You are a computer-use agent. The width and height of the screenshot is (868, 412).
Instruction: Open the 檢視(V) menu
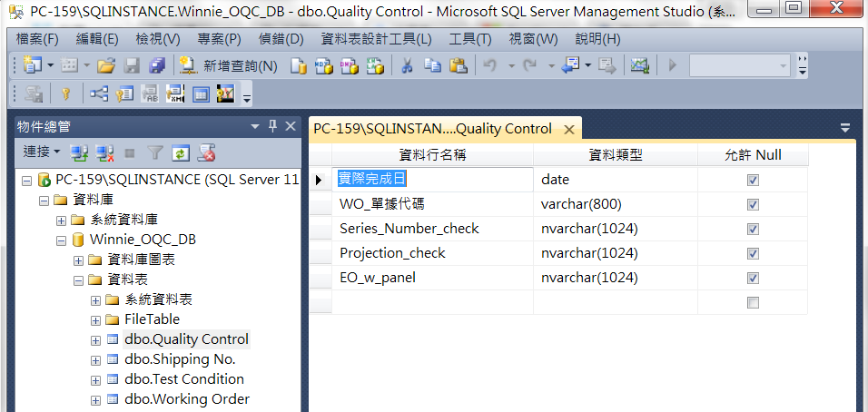click(158, 39)
